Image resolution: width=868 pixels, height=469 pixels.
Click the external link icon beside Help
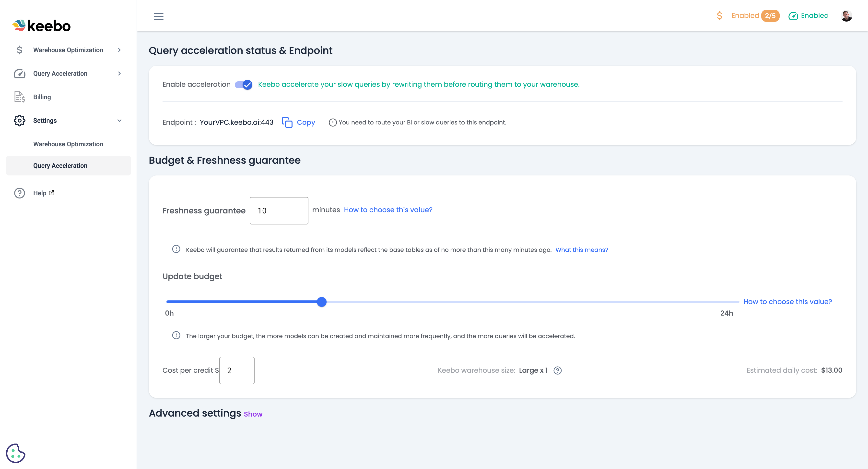point(51,193)
